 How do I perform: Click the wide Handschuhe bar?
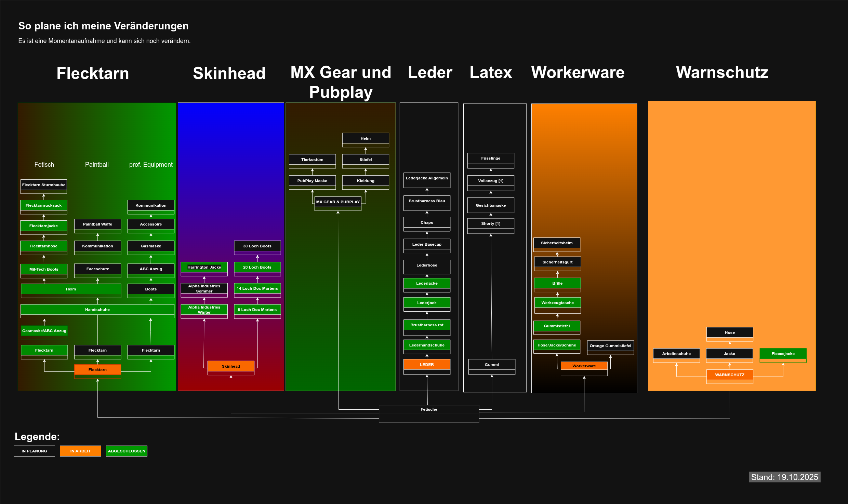[97, 310]
